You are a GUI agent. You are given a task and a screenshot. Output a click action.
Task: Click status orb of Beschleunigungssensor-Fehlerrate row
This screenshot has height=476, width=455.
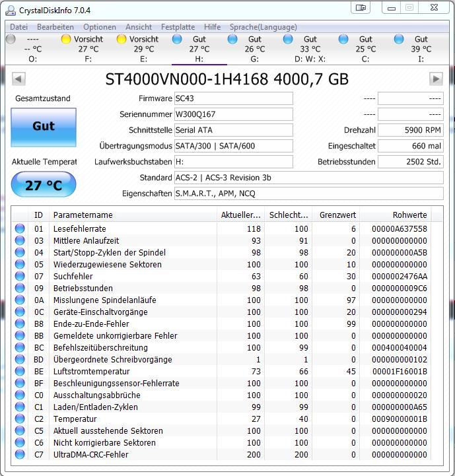[20, 383]
